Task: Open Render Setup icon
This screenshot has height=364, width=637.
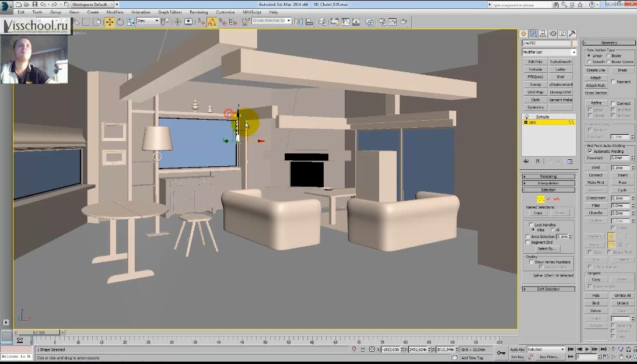Action: click(x=382, y=22)
